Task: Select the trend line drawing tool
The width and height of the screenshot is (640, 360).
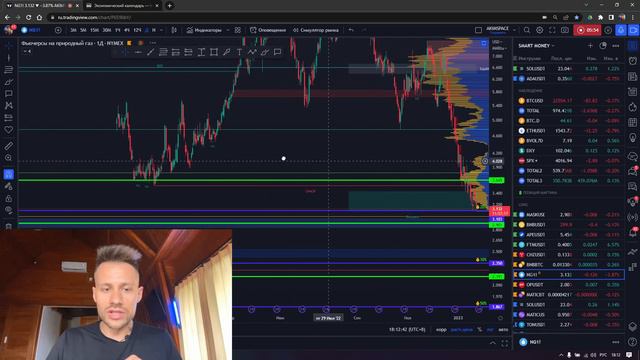Action: click(151, 52)
